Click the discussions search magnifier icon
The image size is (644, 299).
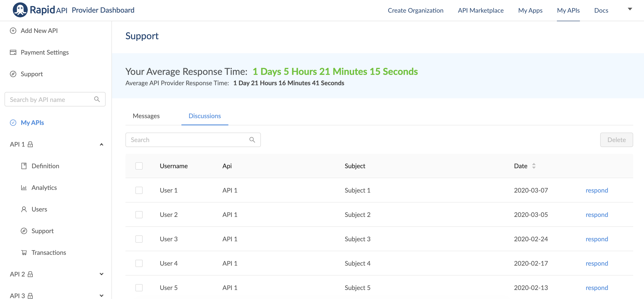click(x=252, y=140)
